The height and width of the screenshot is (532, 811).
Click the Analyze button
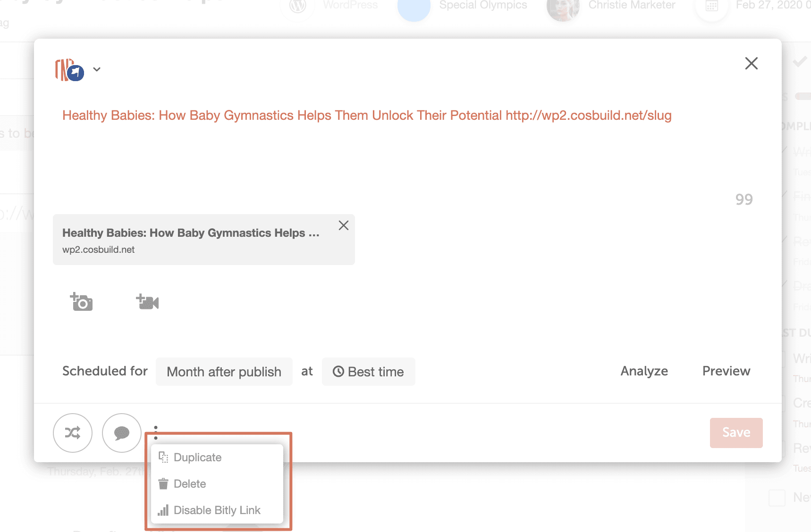point(644,371)
